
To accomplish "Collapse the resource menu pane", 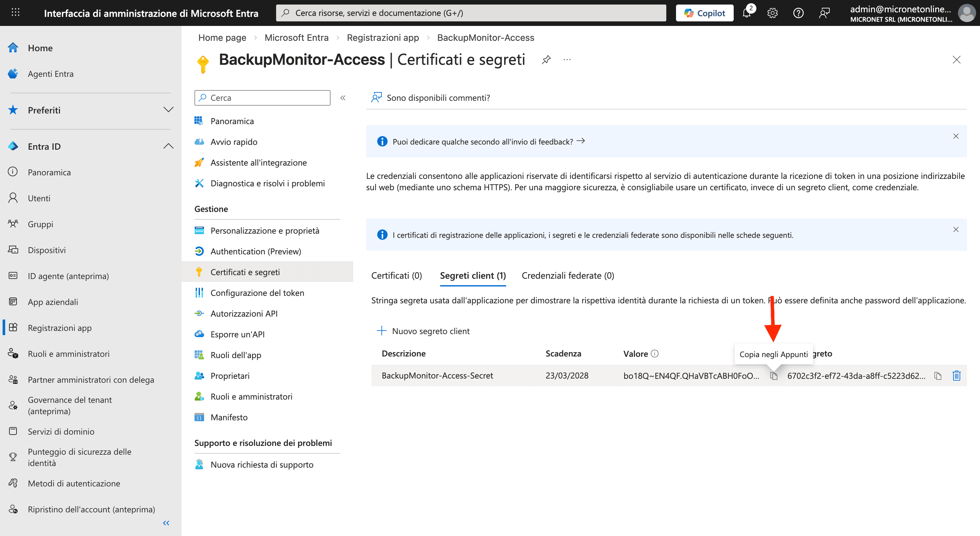I will (343, 98).
